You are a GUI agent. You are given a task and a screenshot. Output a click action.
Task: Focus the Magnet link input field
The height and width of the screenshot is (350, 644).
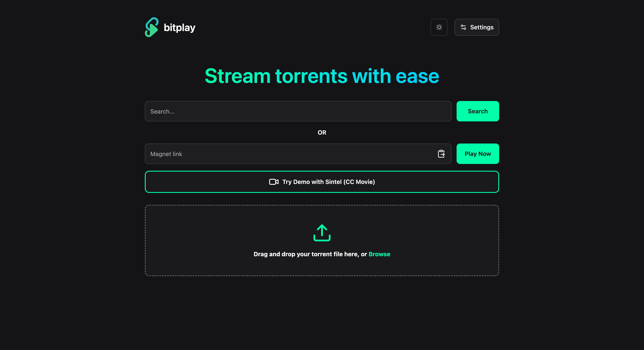[x=287, y=154]
